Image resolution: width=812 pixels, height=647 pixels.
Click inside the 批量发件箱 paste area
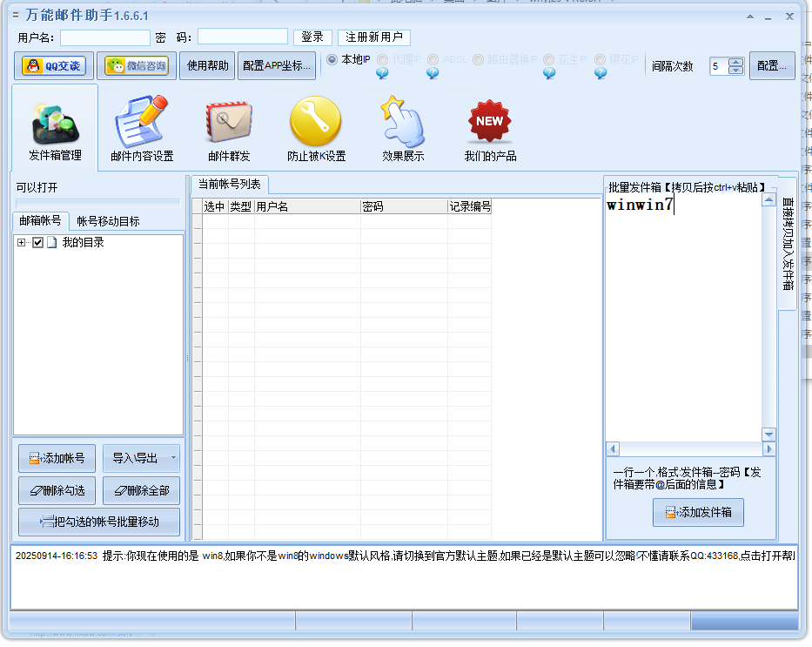683,313
